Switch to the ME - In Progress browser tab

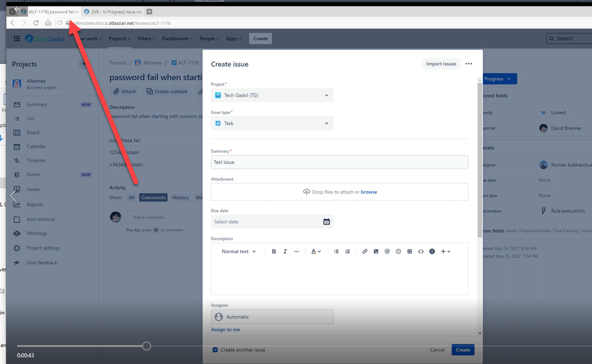(x=113, y=12)
